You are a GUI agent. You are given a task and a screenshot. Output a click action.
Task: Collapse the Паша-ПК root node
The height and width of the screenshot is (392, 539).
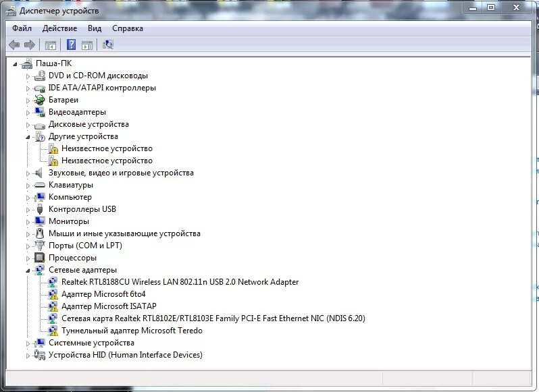[15, 64]
